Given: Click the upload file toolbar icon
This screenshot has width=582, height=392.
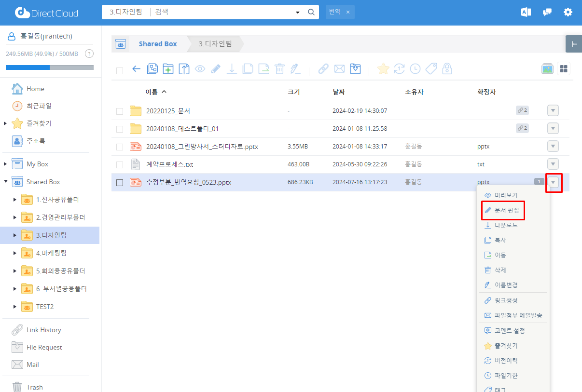Looking at the screenshot, I should click(x=184, y=69).
